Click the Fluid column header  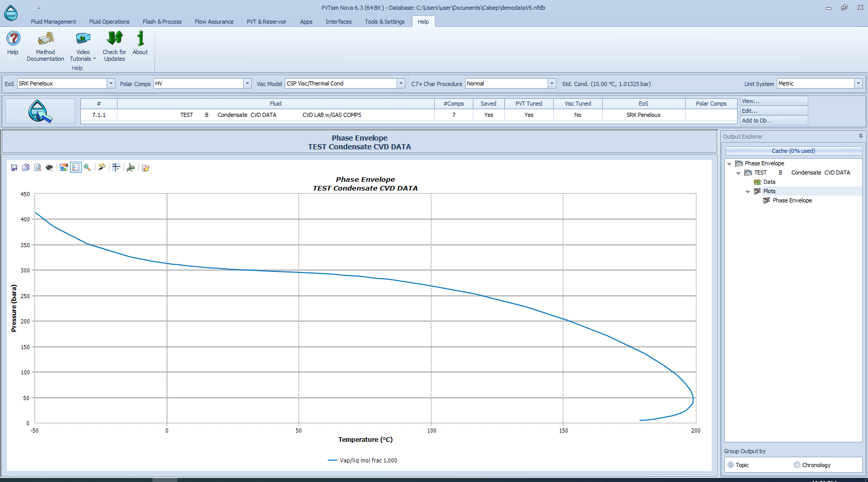click(x=276, y=104)
